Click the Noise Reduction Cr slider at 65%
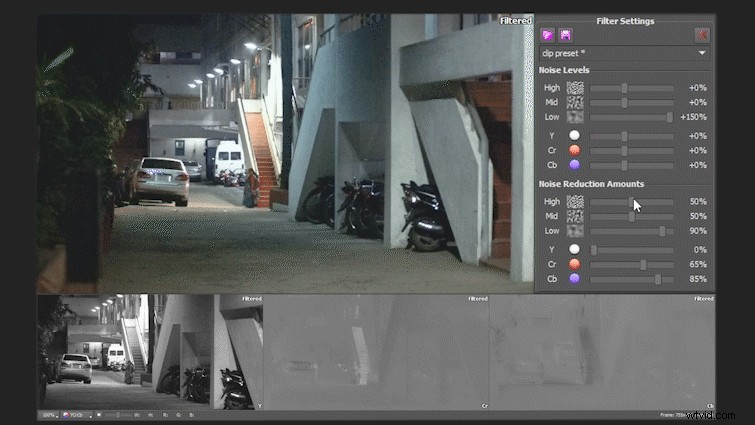The image size is (755, 425). pos(643,264)
